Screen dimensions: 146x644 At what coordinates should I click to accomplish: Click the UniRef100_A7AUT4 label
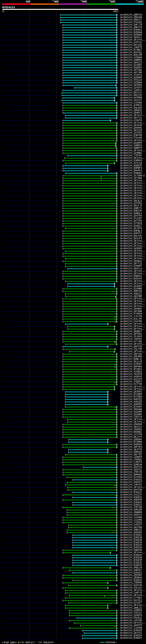pyautogui.click(x=131, y=120)
